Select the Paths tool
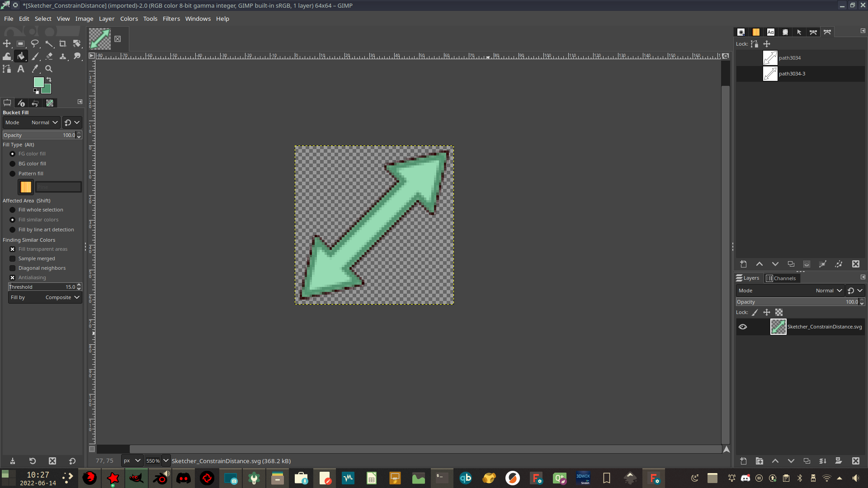This screenshot has height=488, width=868. pyautogui.click(x=7, y=69)
